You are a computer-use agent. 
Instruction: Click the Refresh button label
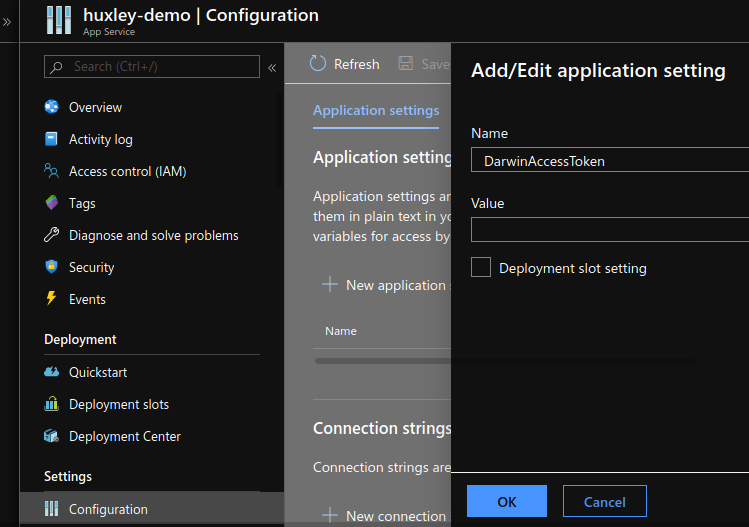coord(356,65)
